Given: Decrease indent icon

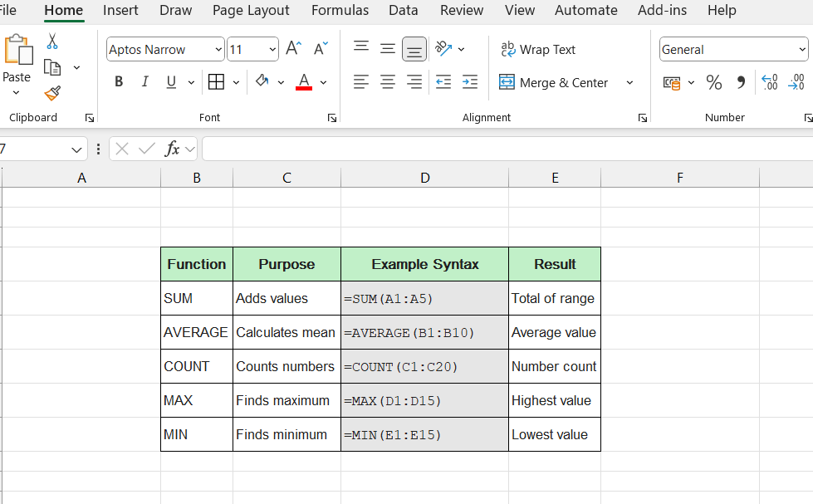Looking at the screenshot, I should [443, 82].
